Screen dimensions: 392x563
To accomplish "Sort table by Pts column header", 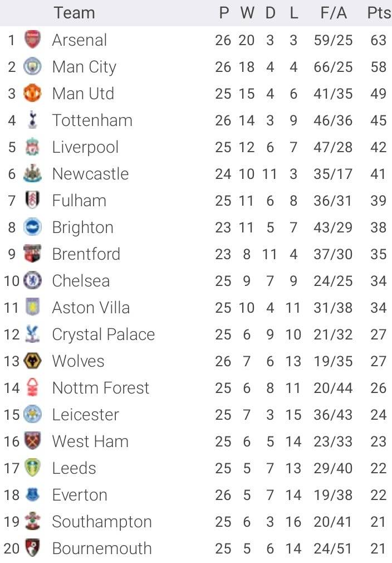I will coord(379,13).
